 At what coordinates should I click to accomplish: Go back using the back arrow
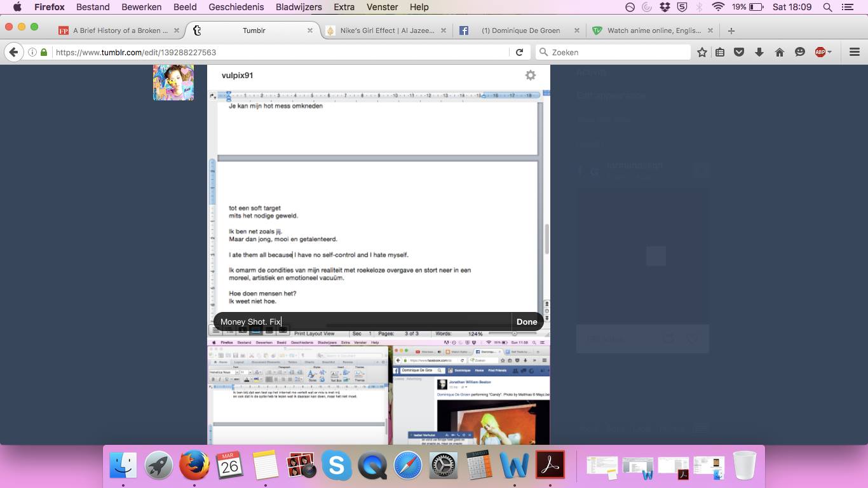tap(13, 53)
